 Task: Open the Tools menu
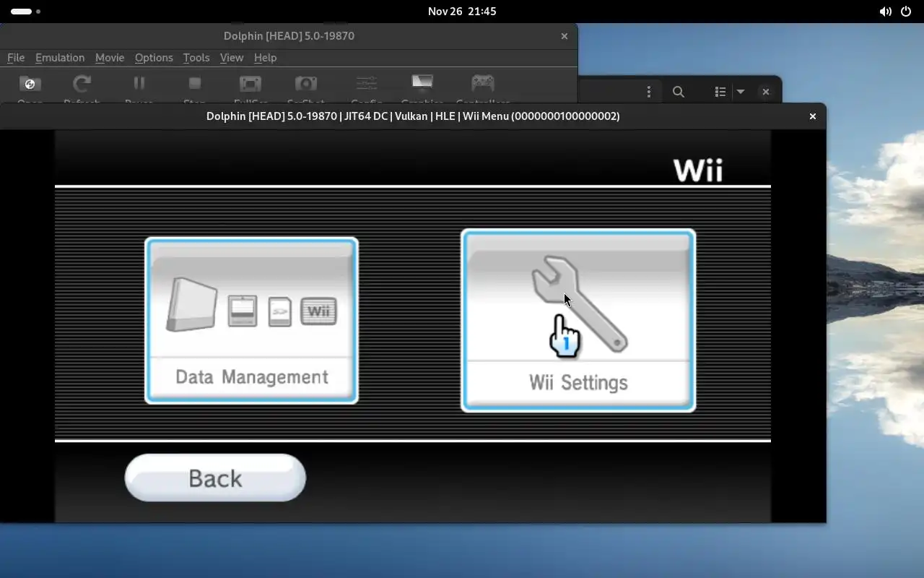[196, 58]
